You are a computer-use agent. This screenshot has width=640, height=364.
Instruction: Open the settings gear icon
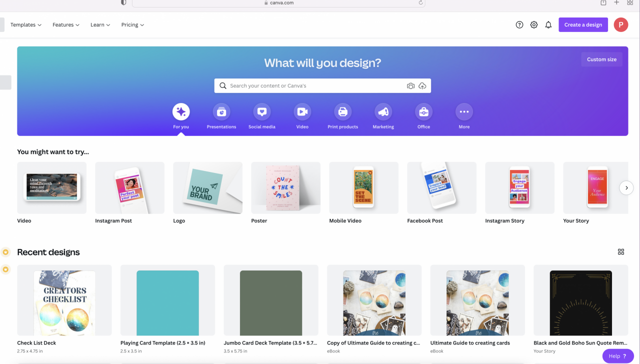coord(534,25)
